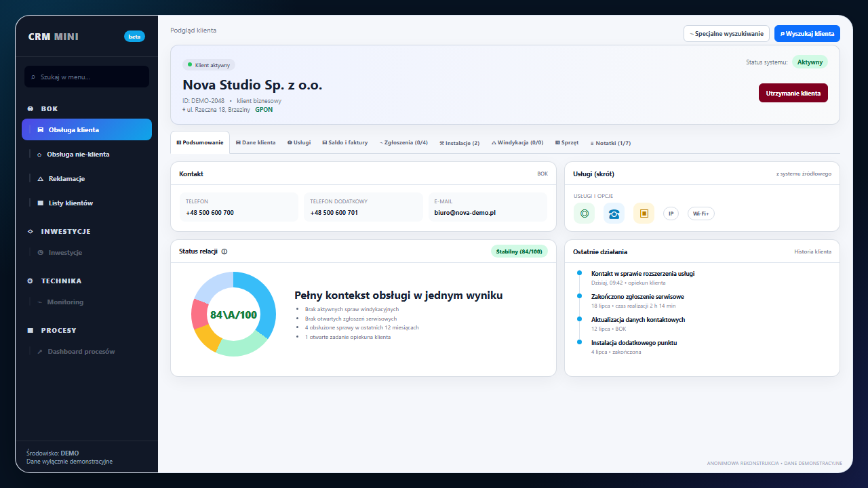Screen dimensions: 868x488
Task: Focus the Szukaj w menu search field
Action: (x=87, y=77)
